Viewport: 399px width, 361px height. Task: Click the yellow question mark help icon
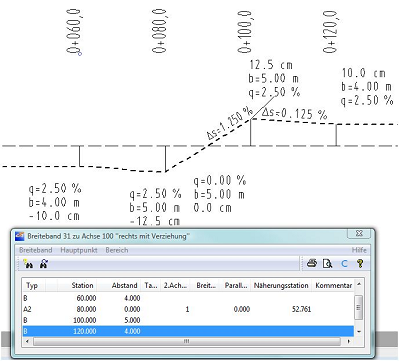(360, 264)
